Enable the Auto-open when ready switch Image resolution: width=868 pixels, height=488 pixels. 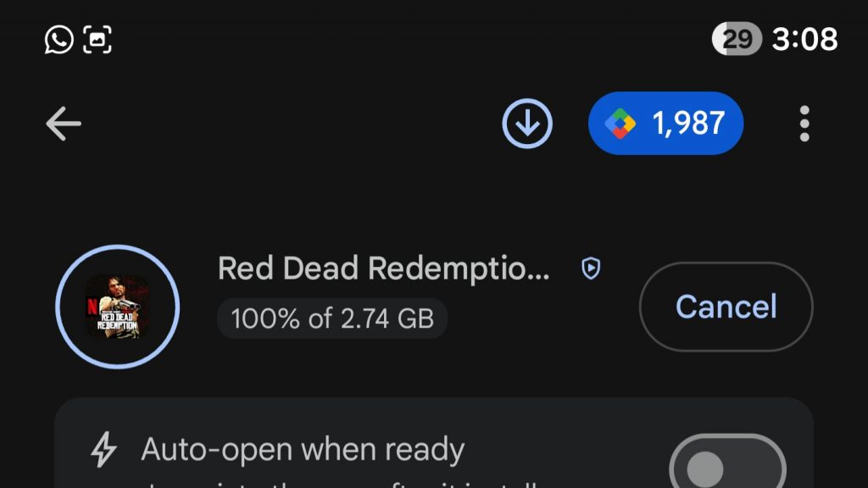click(x=727, y=467)
